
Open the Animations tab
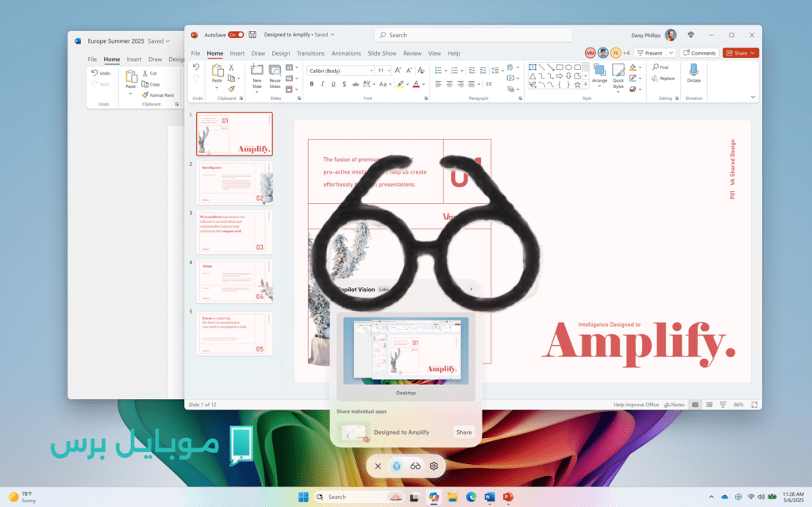coord(346,53)
